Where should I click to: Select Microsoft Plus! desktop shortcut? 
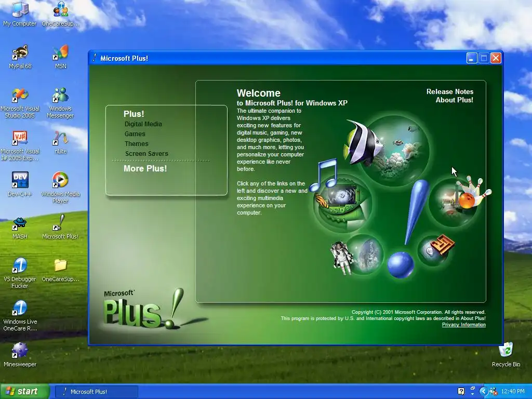(60, 227)
